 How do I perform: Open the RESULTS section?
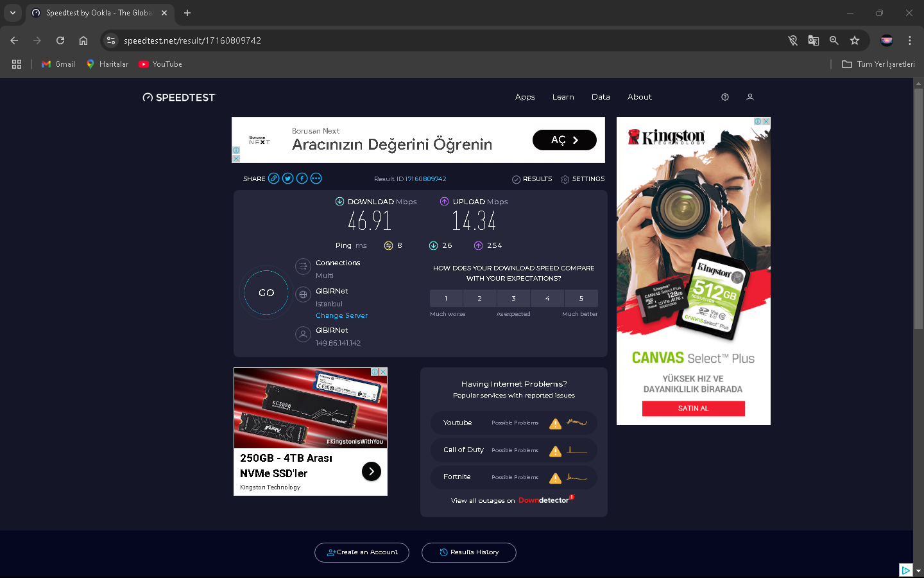coord(533,179)
